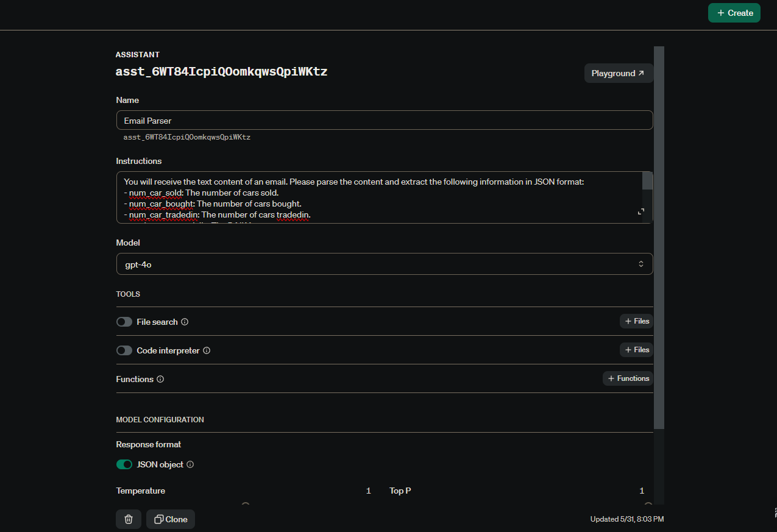Click the info icon next to JSON object
The height and width of the screenshot is (532, 777).
pyautogui.click(x=190, y=464)
